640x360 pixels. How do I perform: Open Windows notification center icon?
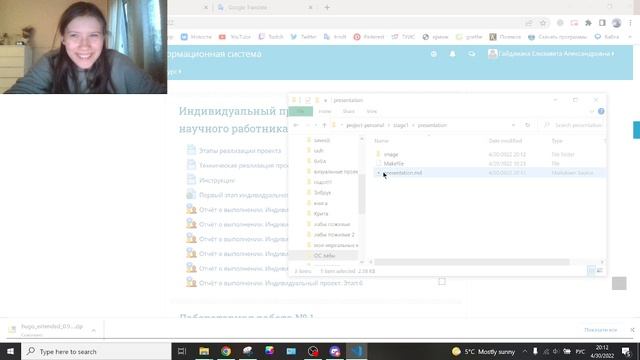[x=626, y=351]
